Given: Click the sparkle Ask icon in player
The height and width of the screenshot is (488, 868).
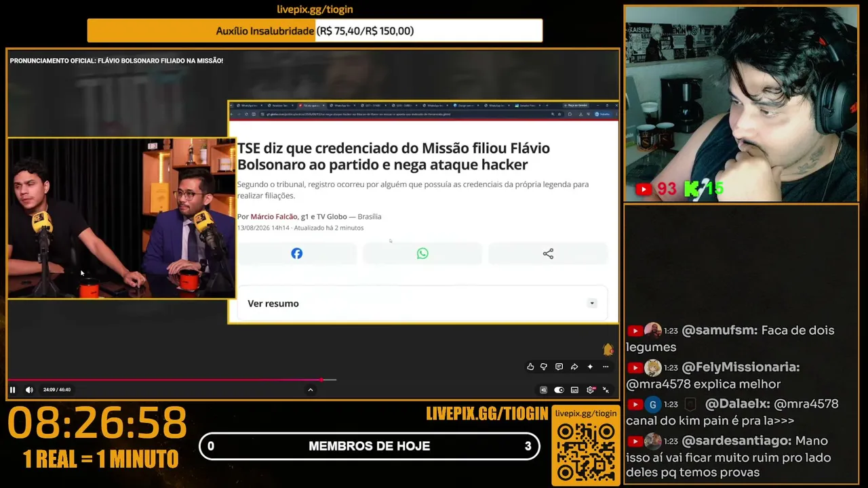Looking at the screenshot, I should point(590,367).
